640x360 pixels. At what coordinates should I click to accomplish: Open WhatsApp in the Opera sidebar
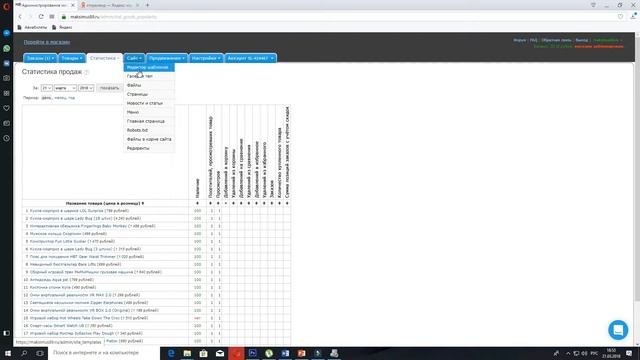pos(7,48)
